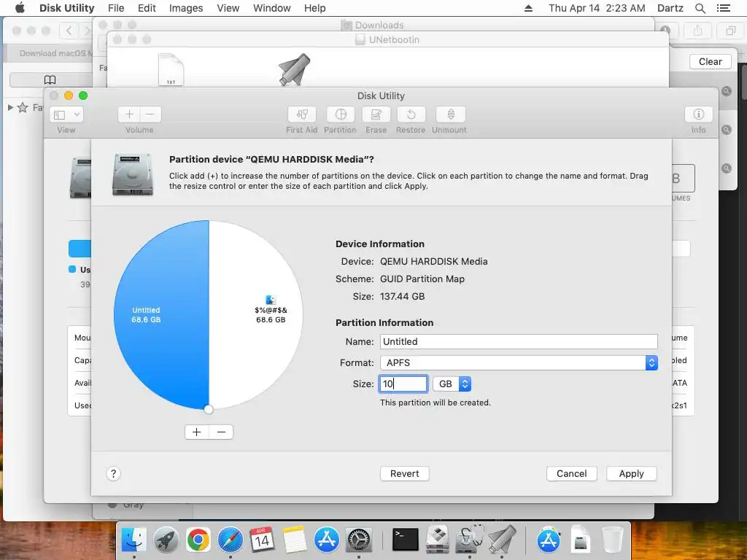Click the Dartz user name in menu bar
Image resolution: width=747 pixels, height=560 pixels.
pyautogui.click(x=670, y=8)
